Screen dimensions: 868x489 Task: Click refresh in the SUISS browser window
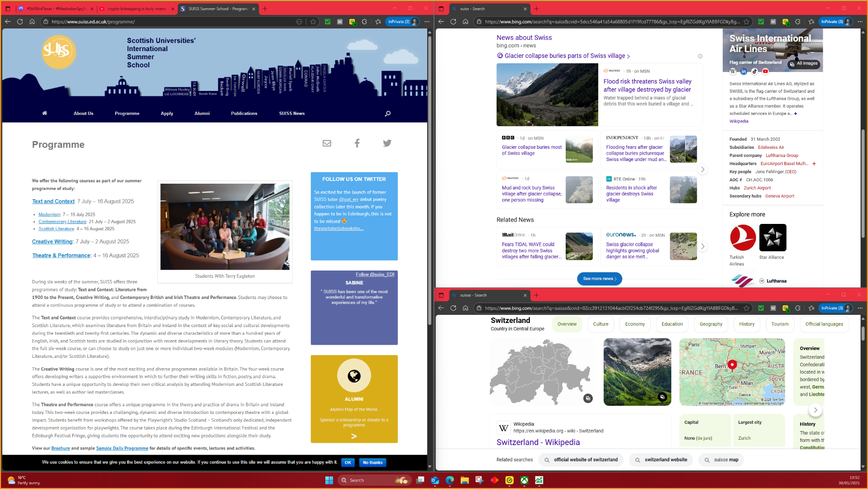tap(20, 21)
